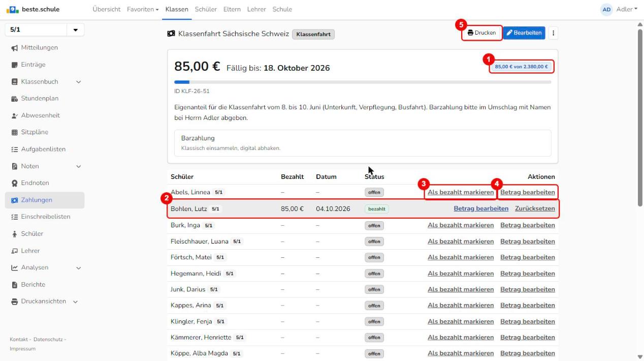Viewport: 644px width, 361px height.
Task: Click the green bezahlt status badge
Action: [376, 209]
